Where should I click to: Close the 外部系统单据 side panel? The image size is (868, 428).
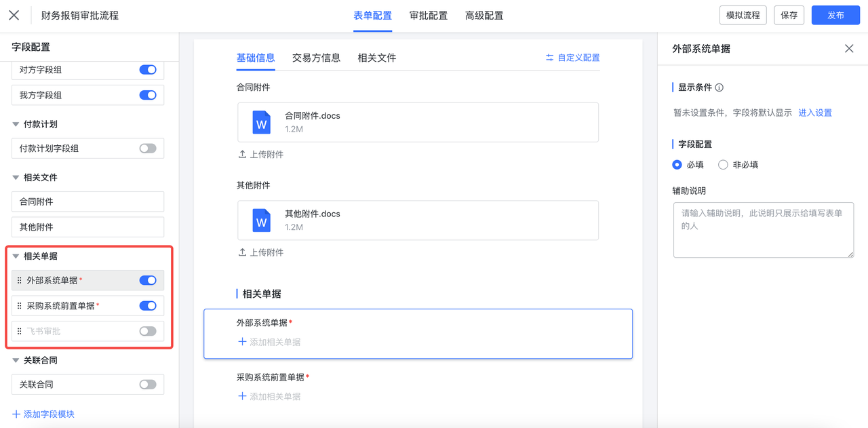click(849, 49)
